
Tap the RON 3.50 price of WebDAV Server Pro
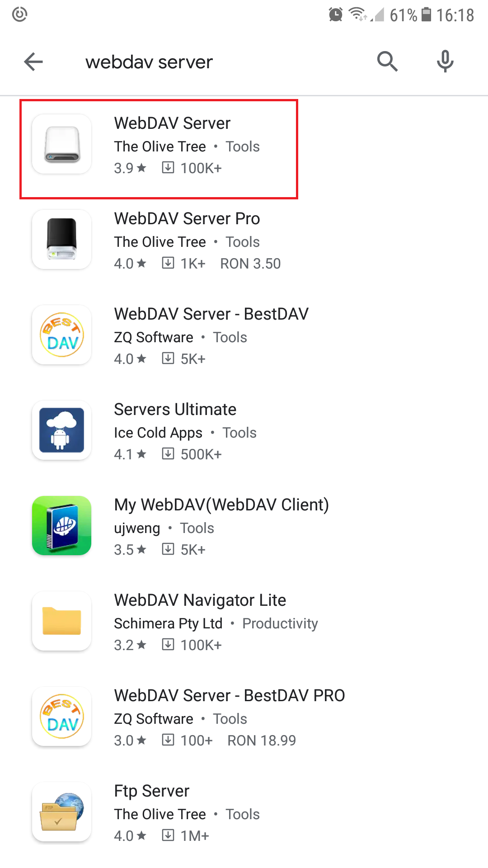tap(251, 264)
